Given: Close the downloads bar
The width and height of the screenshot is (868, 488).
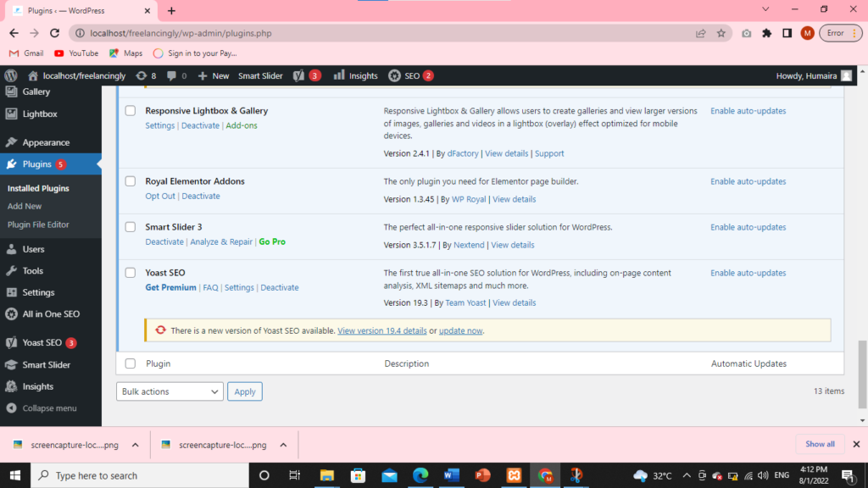Looking at the screenshot, I should pyautogui.click(x=856, y=444).
